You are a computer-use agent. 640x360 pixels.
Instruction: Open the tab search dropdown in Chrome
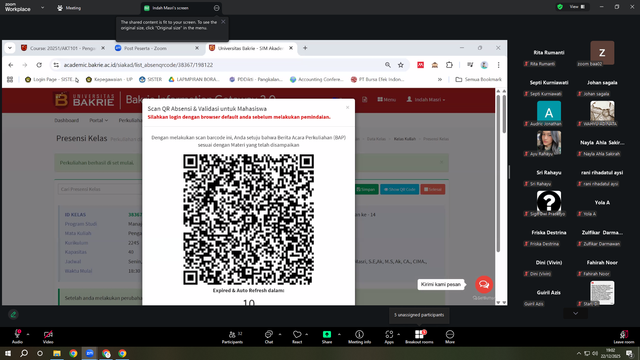pos(10,48)
